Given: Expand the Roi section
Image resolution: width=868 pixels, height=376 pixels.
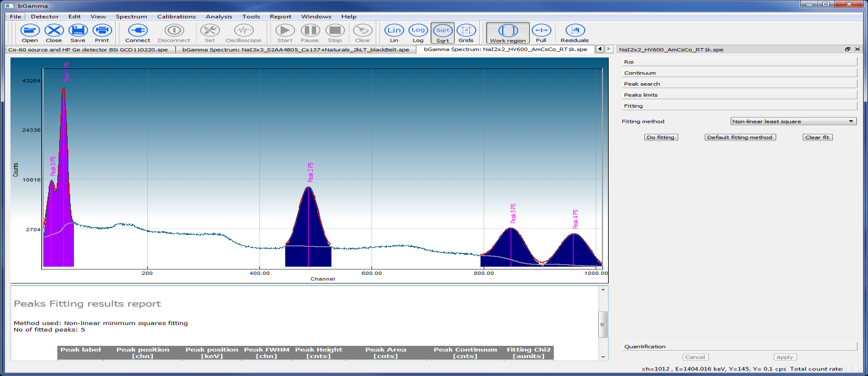Looking at the screenshot, I should click(739, 62).
